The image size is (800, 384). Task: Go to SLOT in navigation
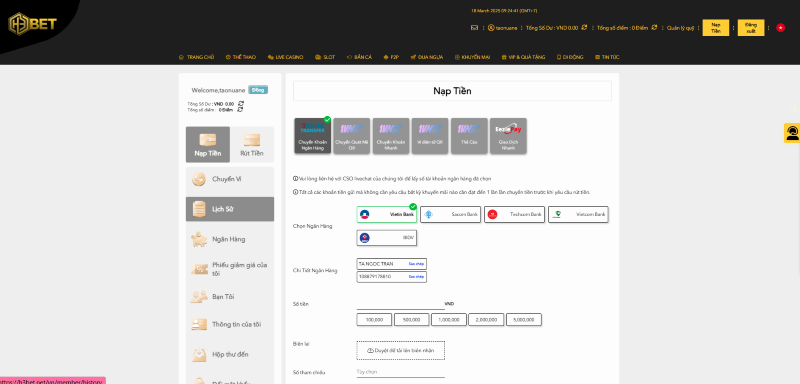325,57
